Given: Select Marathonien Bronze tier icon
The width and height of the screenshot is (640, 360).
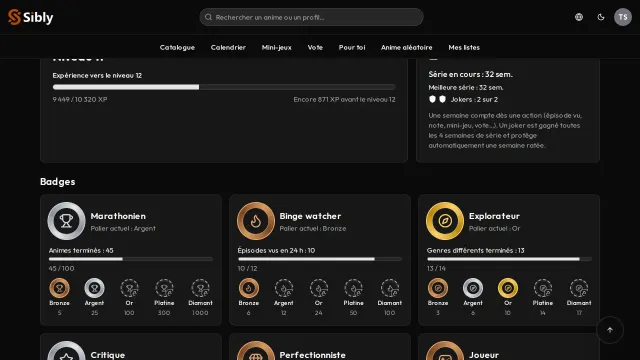Looking at the screenshot, I should click(x=59, y=288).
